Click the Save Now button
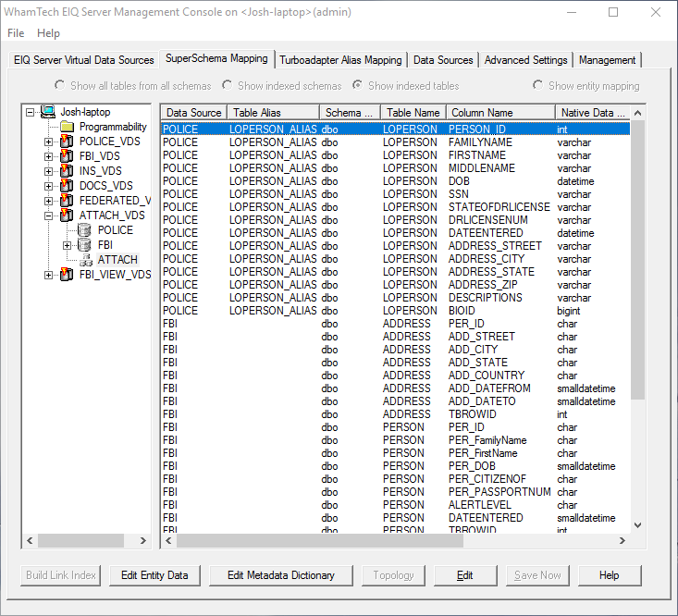678x616 pixels. (537, 575)
